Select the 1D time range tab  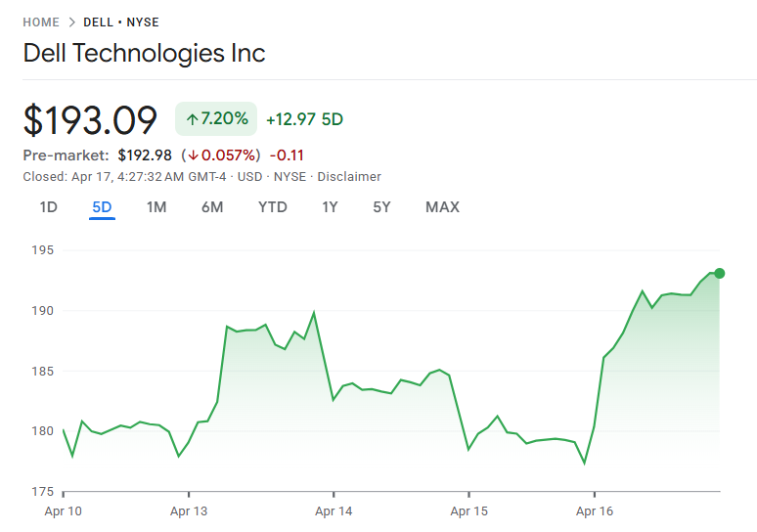click(x=48, y=207)
